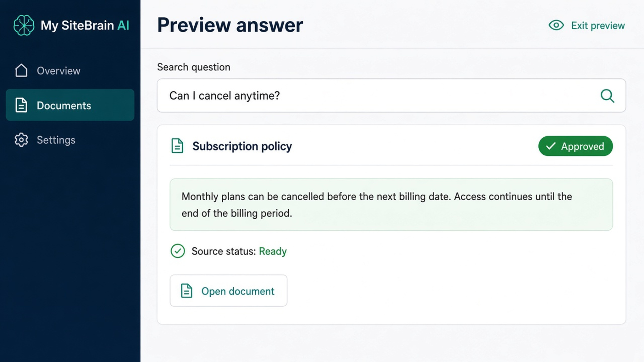The height and width of the screenshot is (362, 644).
Task: Click the Preview answer heading
Action: pos(230,25)
